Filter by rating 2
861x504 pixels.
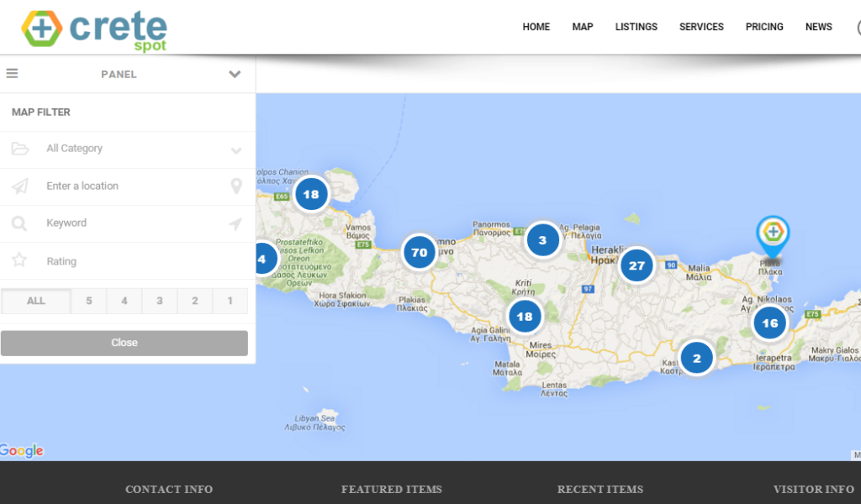[195, 301]
